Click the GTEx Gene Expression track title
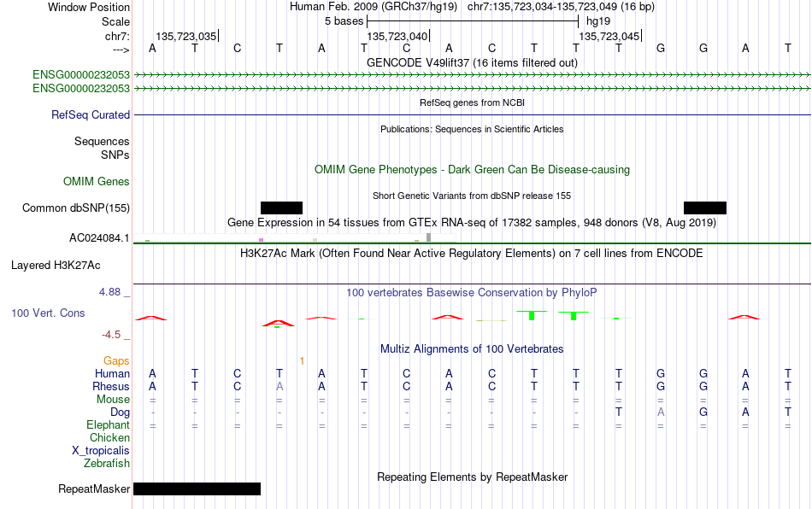 (472, 222)
